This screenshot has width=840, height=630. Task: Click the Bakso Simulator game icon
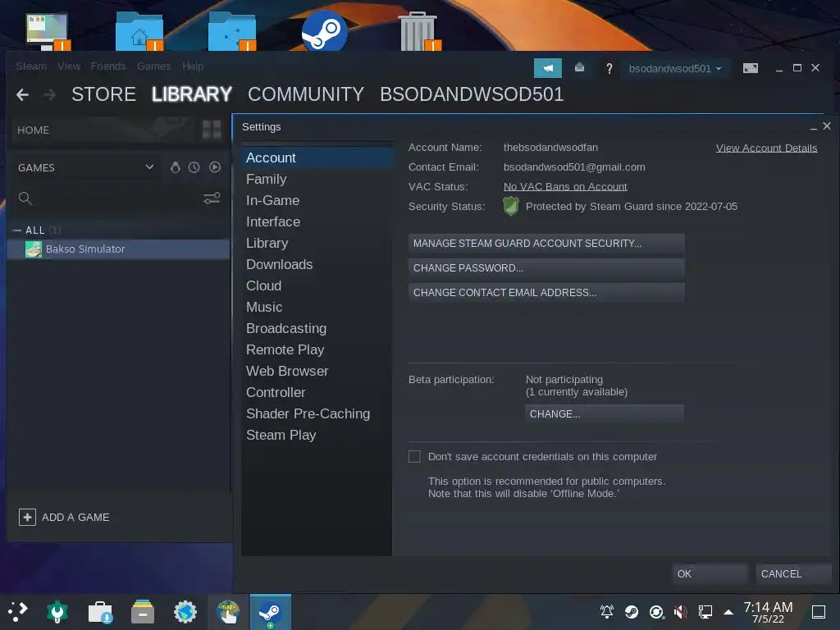(34, 249)
